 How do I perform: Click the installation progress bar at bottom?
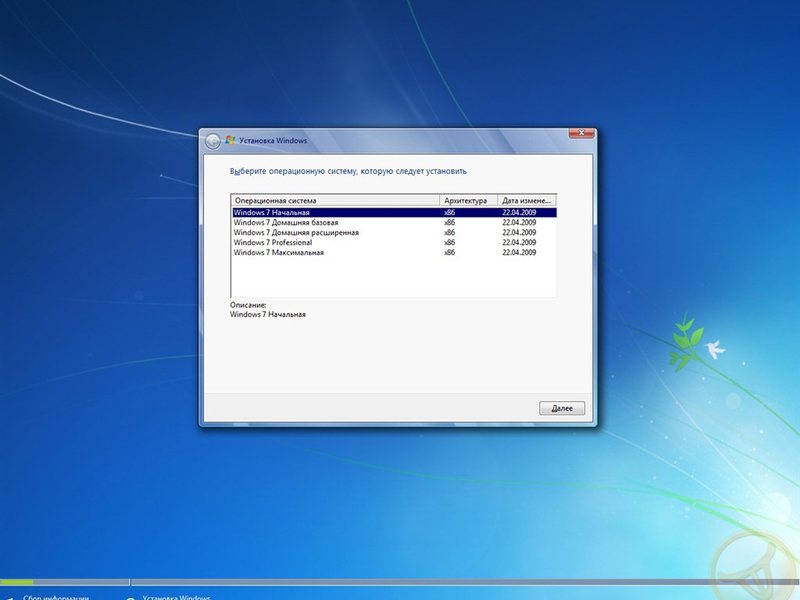(400, 582)
